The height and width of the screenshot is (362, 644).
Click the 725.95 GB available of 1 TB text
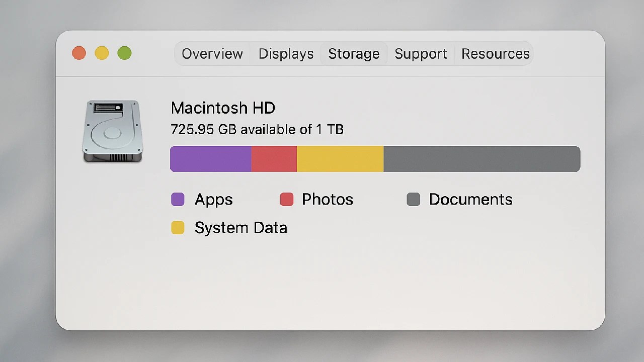257,130
